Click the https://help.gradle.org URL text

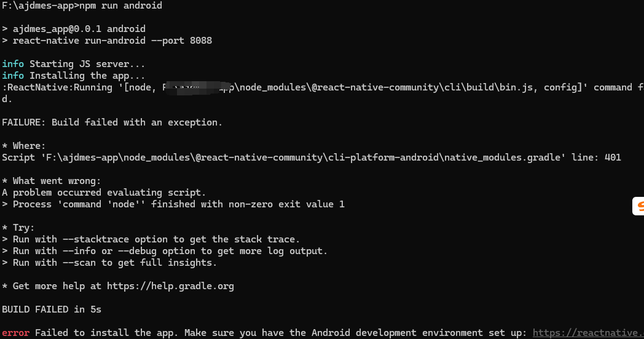[170, 286]
